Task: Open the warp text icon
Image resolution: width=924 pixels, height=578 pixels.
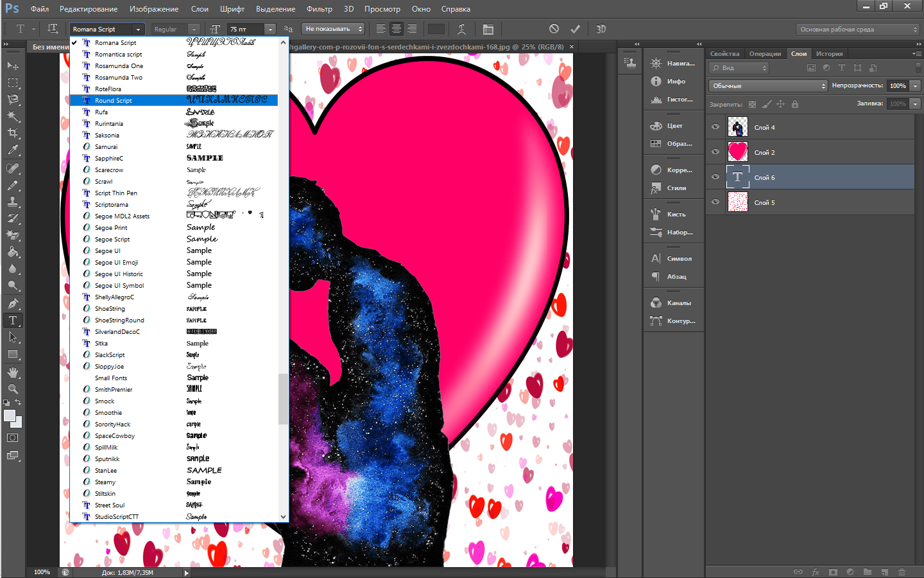Action: pos(461,29)
